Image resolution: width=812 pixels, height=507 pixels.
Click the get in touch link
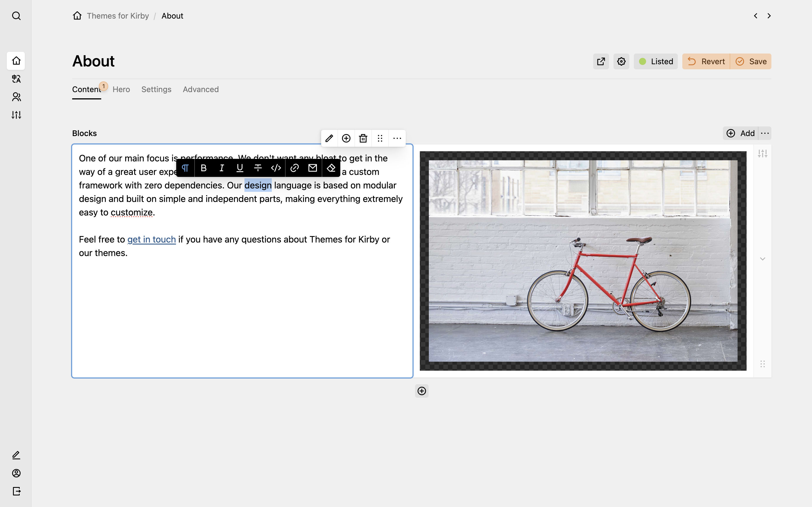pyautogui.click(x=151, y=239)
